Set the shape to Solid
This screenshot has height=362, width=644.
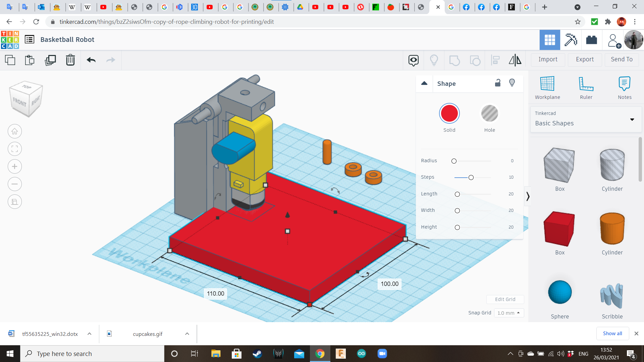[449, 114]
